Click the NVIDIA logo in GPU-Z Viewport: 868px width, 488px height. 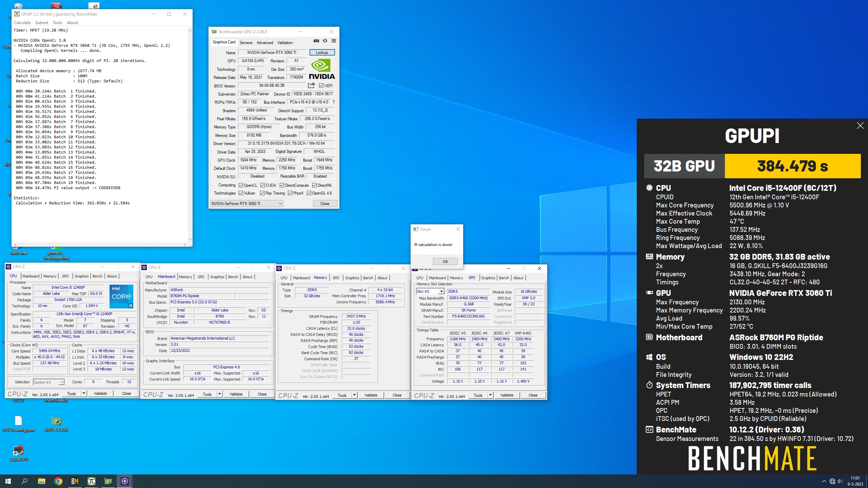click(x=321, y=69)
